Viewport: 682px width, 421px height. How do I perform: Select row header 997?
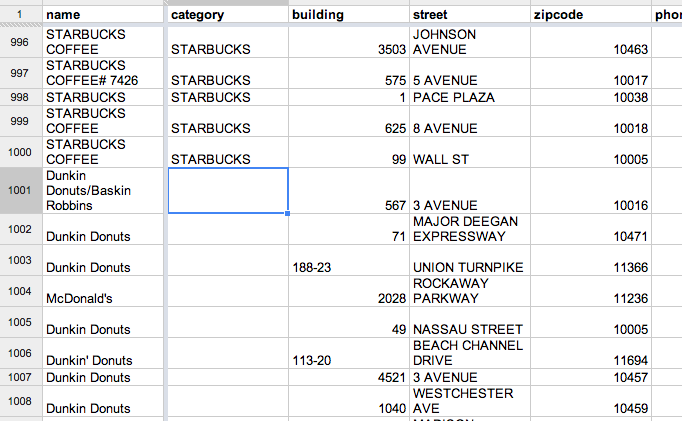(21, 73)
